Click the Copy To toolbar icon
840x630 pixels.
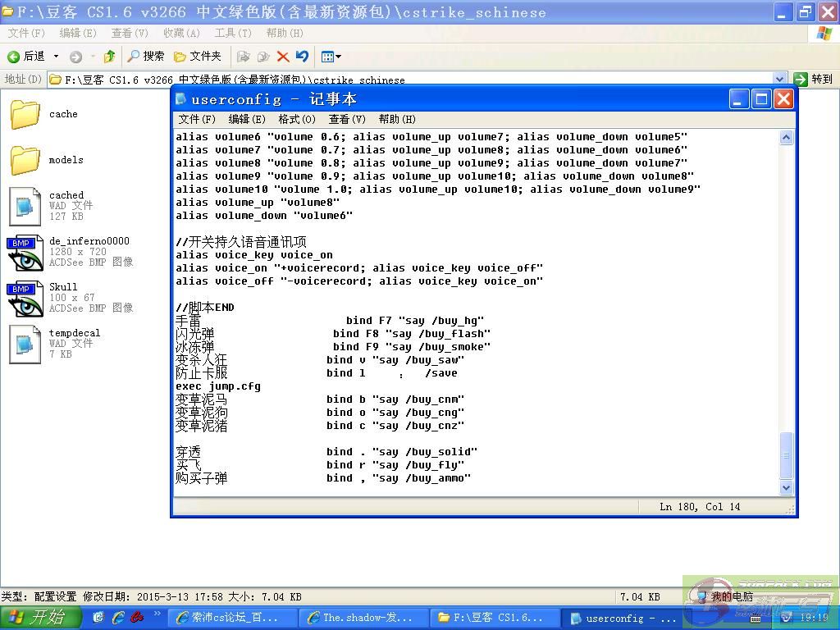(263, 57)
